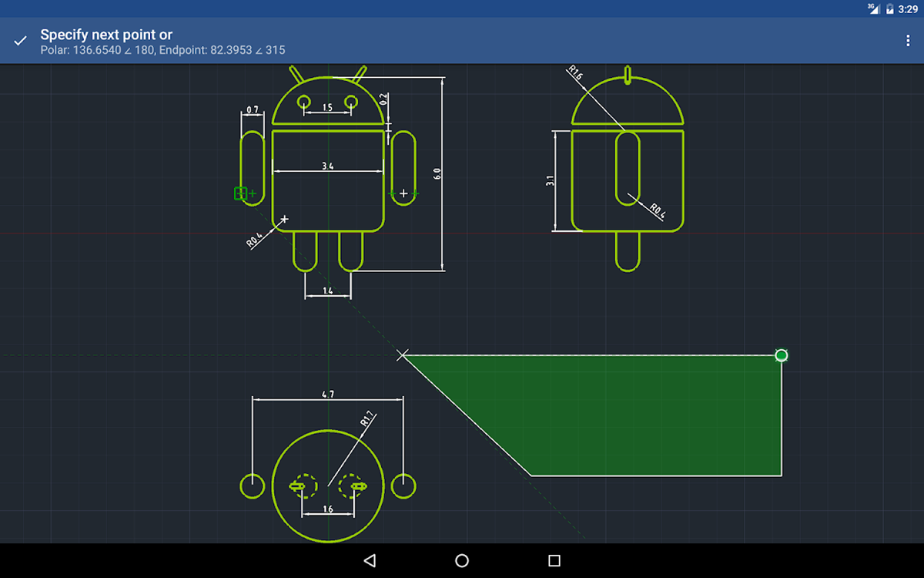Click the X marker at polyline start

[402, 355]
